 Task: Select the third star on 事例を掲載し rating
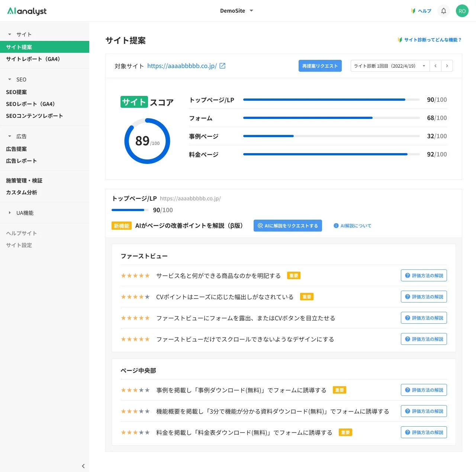(135, 390)
